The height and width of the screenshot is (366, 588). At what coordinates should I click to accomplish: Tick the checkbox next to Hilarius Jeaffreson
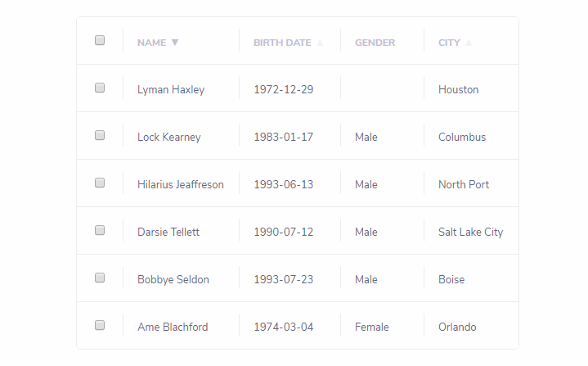point(100,183)
